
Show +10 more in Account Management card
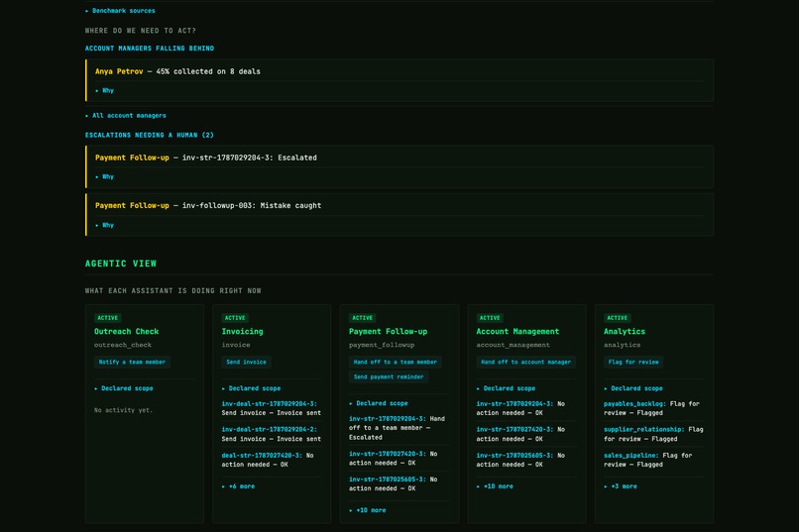pyautogui.click(x=495, y=486)
